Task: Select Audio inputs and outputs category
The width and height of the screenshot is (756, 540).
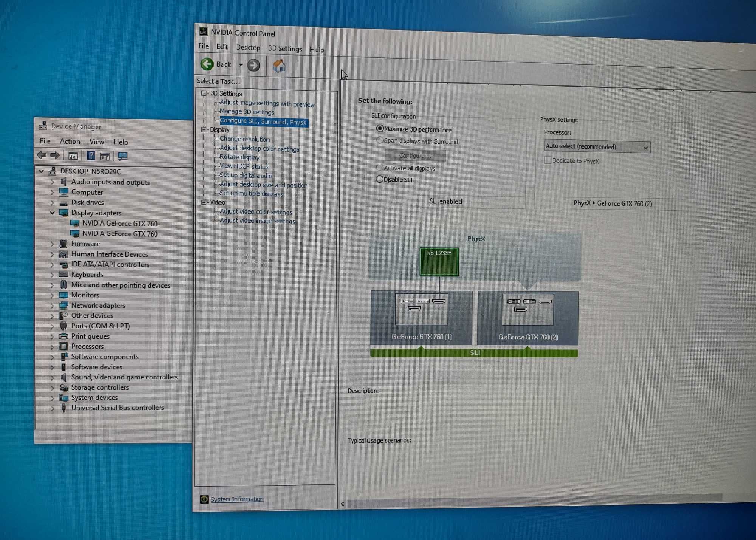Action: (x=110, y=182)
